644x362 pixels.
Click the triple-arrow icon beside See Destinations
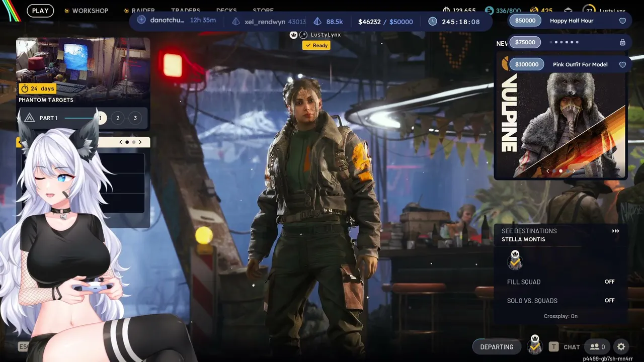point(615,231)
